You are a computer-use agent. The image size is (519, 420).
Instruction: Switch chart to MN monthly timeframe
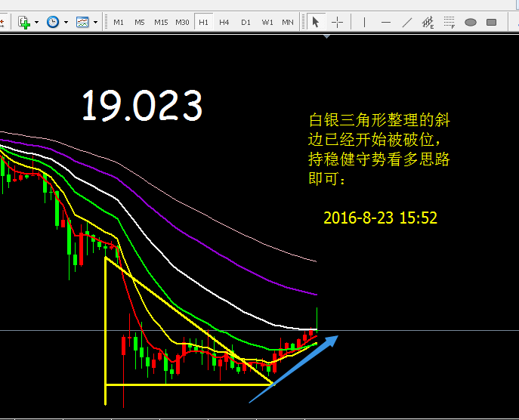tap(288, 23)
